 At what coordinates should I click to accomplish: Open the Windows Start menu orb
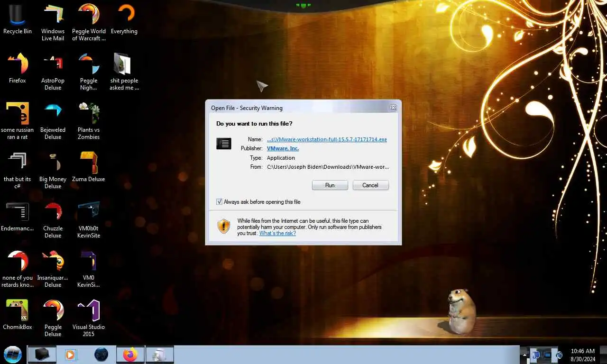pos(13,355)
